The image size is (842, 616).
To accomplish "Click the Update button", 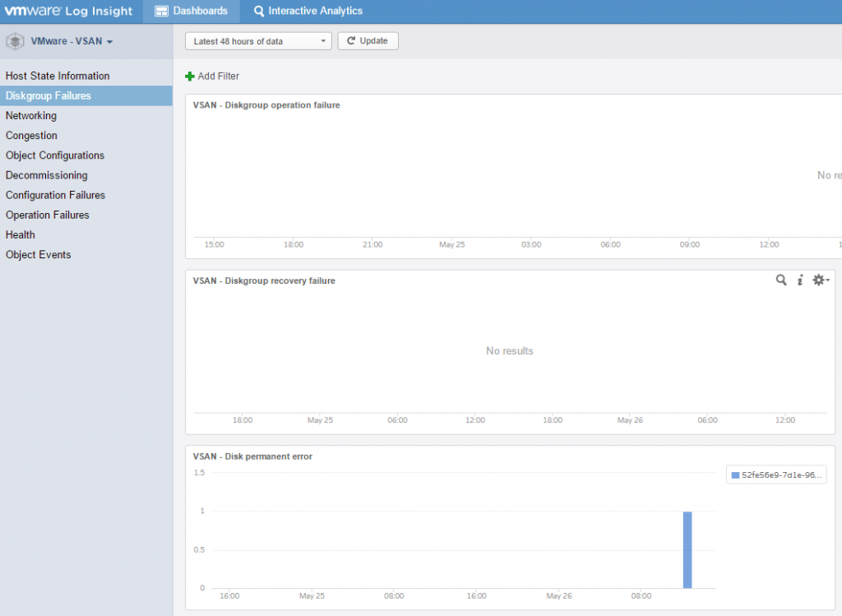I will (368, 41).
